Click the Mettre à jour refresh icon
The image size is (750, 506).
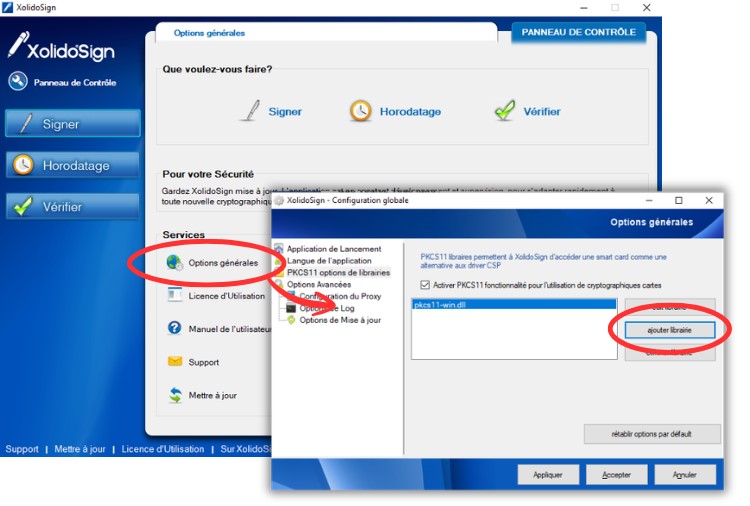coord(175,395)
